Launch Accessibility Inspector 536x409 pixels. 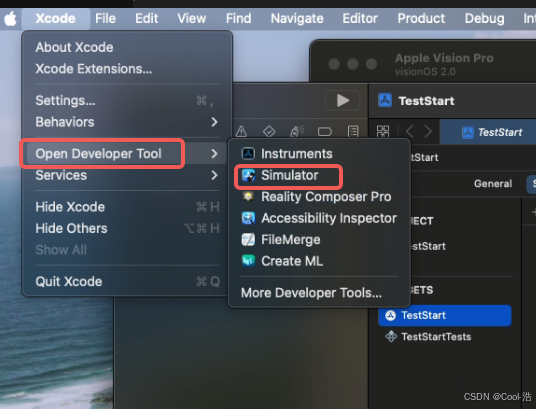[x=319, y=218]
